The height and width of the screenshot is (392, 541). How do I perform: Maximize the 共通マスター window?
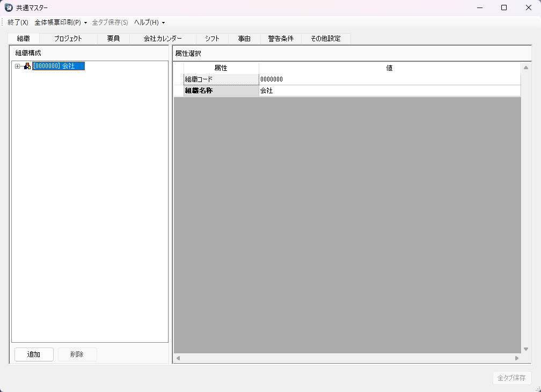pyautogui.click(x=504, y=8)
